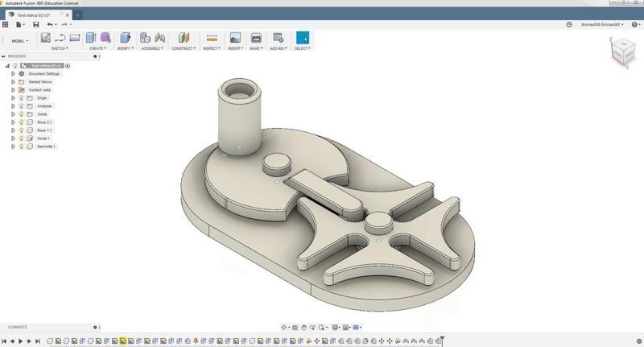Hide the Roue 2:1 component lightbulb
The height and width of the screenshot is (347, 644).
click(x=22, y=122)
